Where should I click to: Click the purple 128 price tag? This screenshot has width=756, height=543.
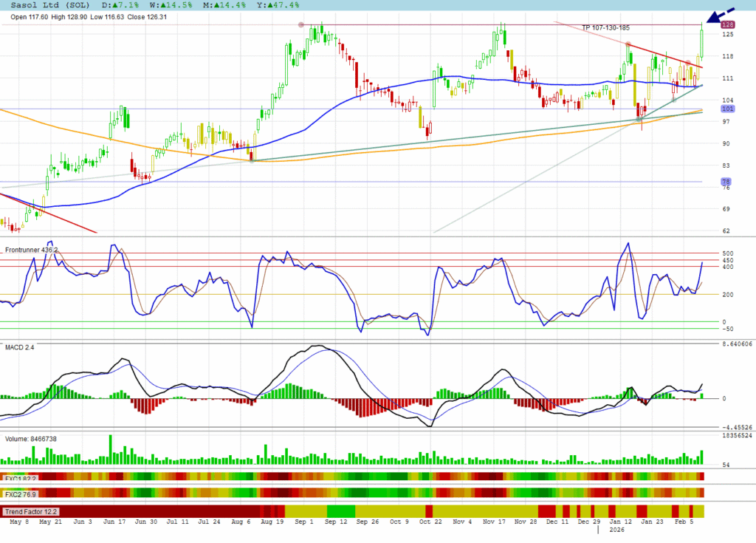pyautogui.click(x=707, y=25)
